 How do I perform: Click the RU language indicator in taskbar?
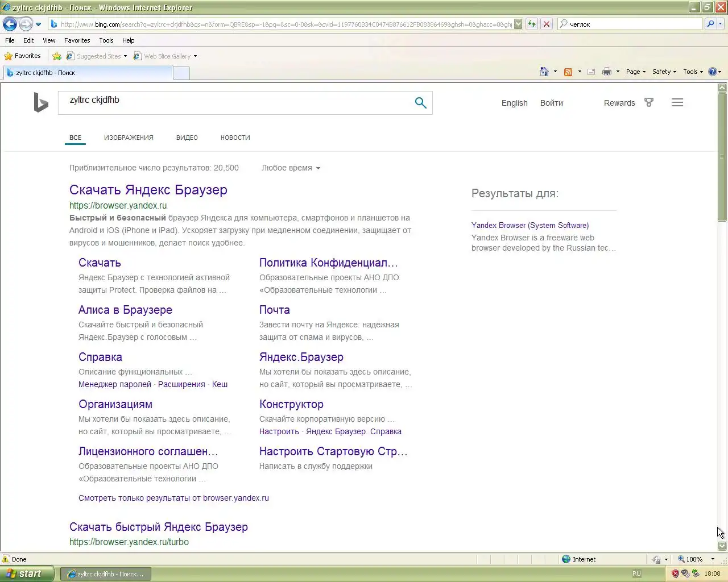point(636,573)
